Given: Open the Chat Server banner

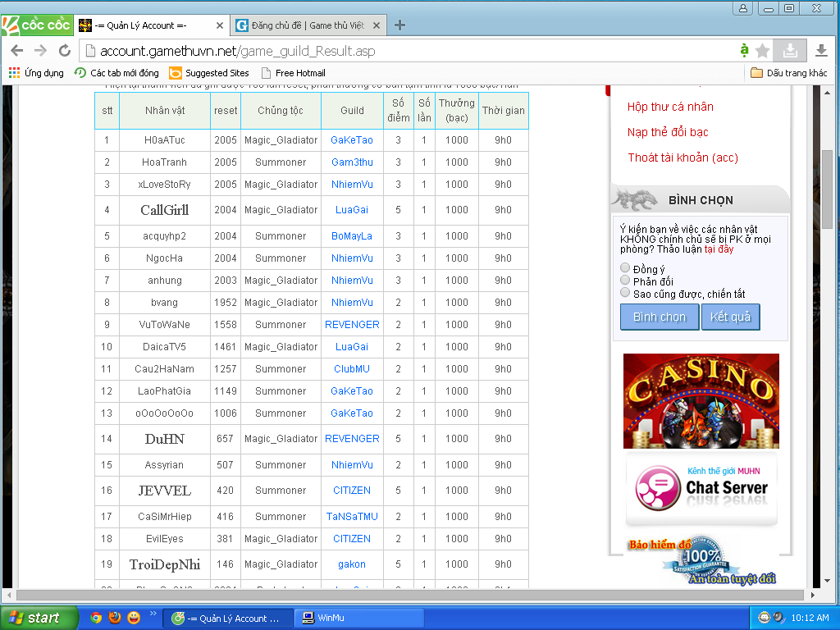Looking at the screenshot, I should 701,488.
